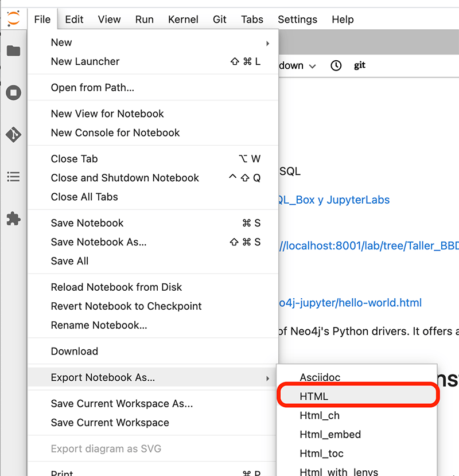Choose Save Current Workspace
The image size is (459, 476).
point(153,423)
